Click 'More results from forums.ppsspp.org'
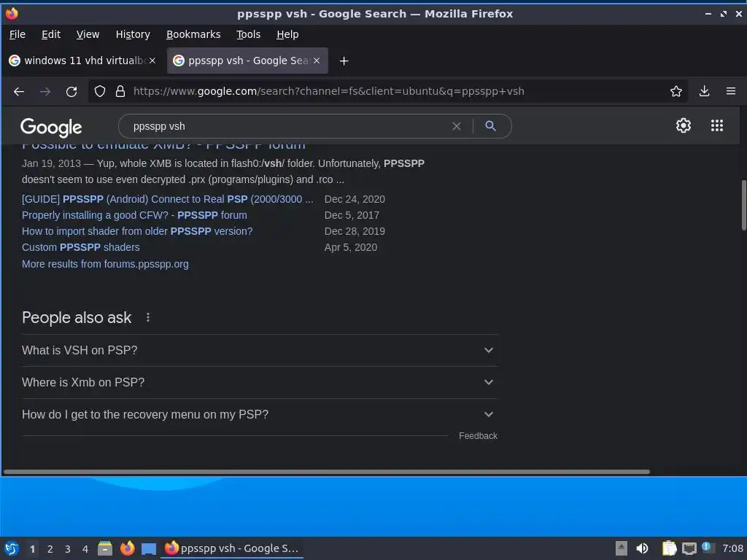 (x=105, y=264)
